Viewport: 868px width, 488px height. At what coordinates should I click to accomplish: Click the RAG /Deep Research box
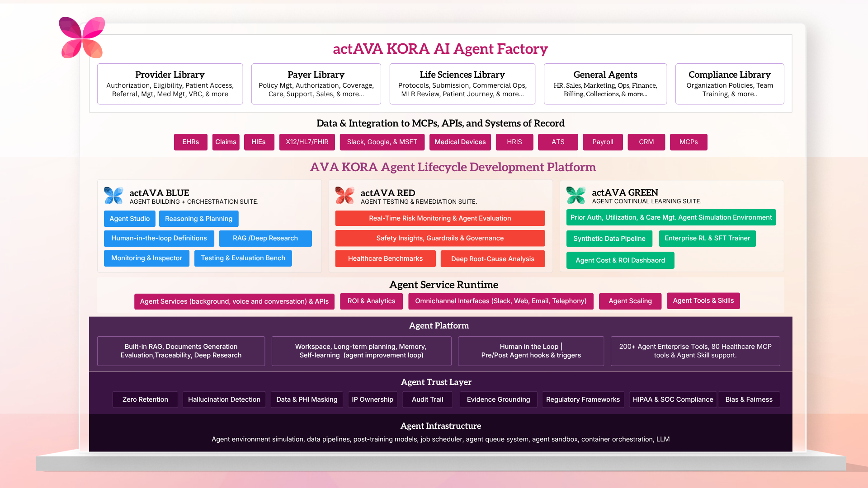(265, 238)
